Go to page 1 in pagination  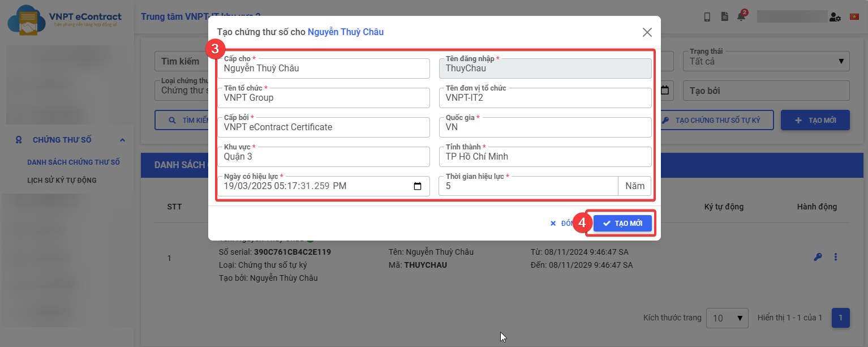tap(840, 318)
